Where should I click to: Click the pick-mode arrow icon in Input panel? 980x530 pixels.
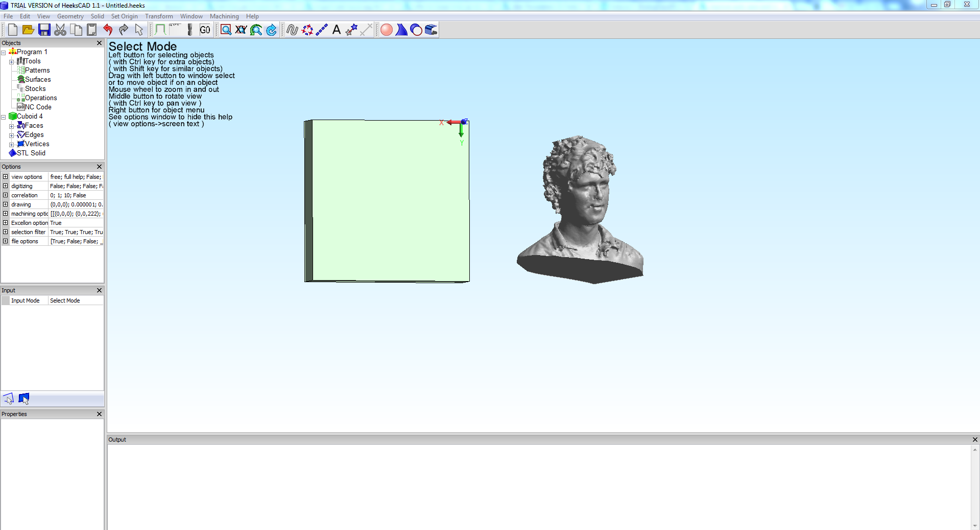(x=9, y=399)
